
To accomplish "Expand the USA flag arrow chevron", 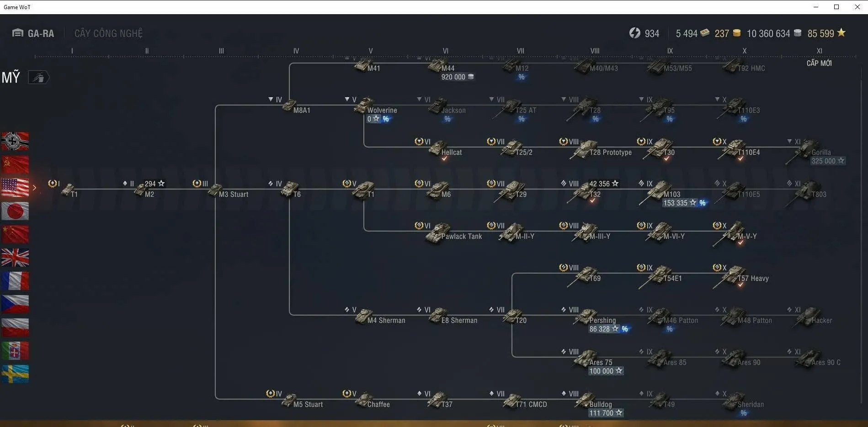I will pyautogui.click(x=34, y=188).
